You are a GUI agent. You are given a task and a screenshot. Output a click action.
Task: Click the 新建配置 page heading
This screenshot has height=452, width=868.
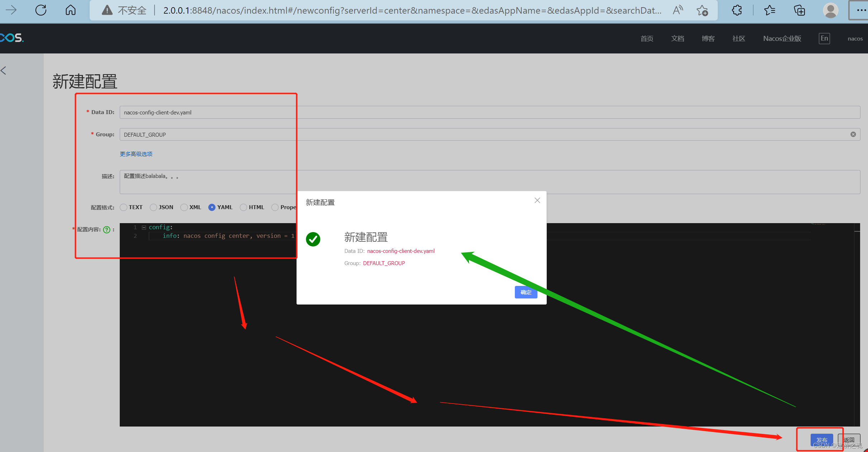(85, 81)
